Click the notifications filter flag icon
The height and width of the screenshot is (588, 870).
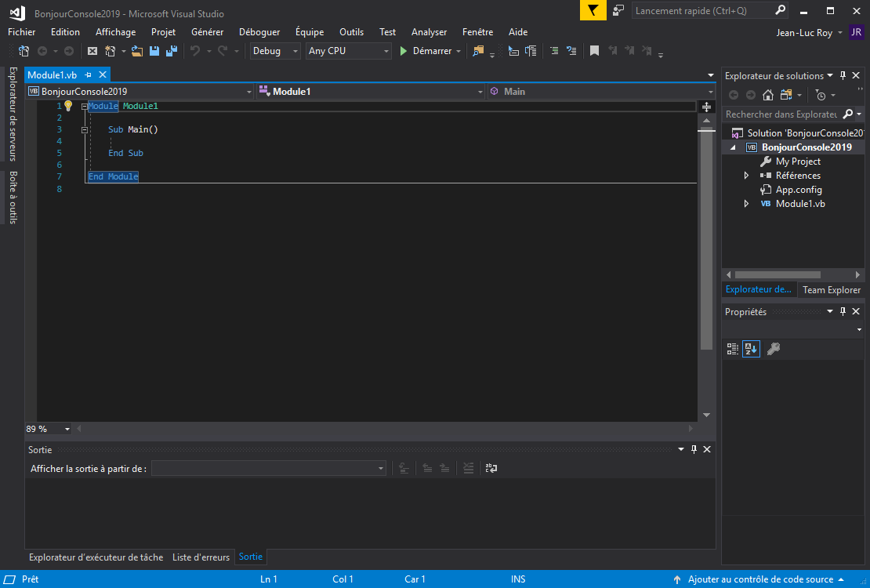pyautogui.click(x=593, y=10)
